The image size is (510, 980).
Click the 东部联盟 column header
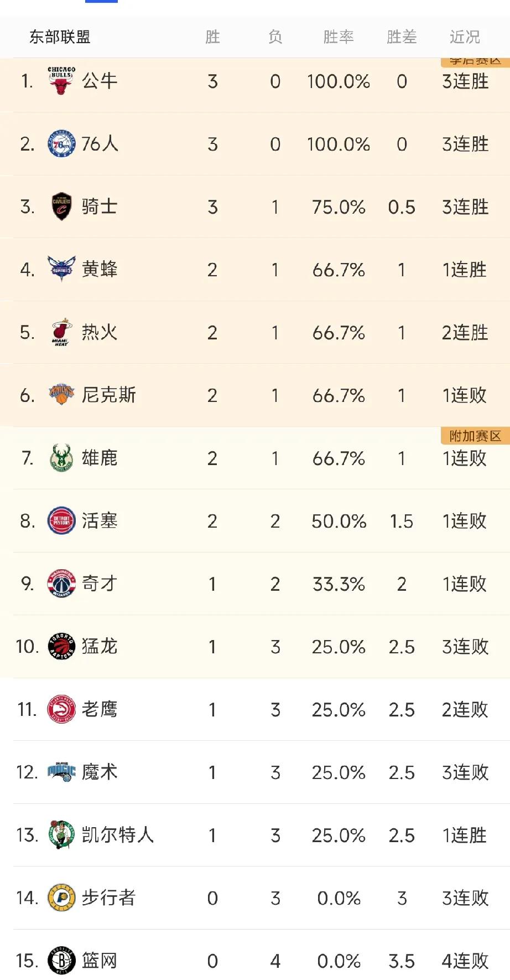click(x=60, y=37)
